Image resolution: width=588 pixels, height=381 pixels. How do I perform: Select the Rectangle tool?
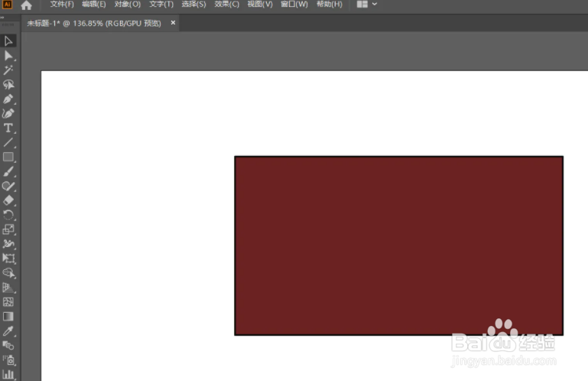click(8, 157)
